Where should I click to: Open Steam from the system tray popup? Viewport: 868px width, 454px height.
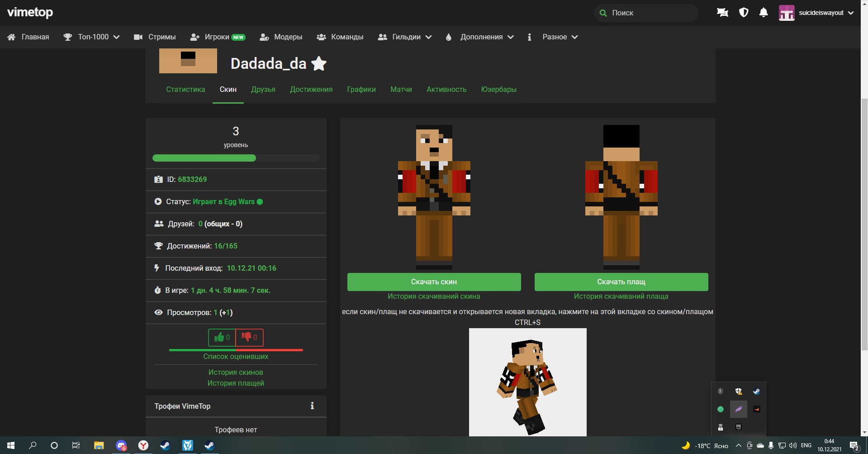pyautogui.click(x=756, y=392)
